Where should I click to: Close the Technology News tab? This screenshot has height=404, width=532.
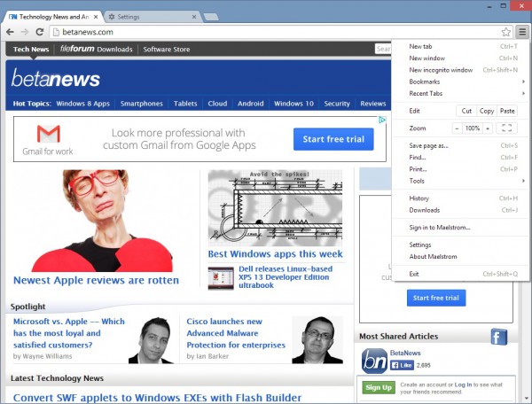pos(96,17)
